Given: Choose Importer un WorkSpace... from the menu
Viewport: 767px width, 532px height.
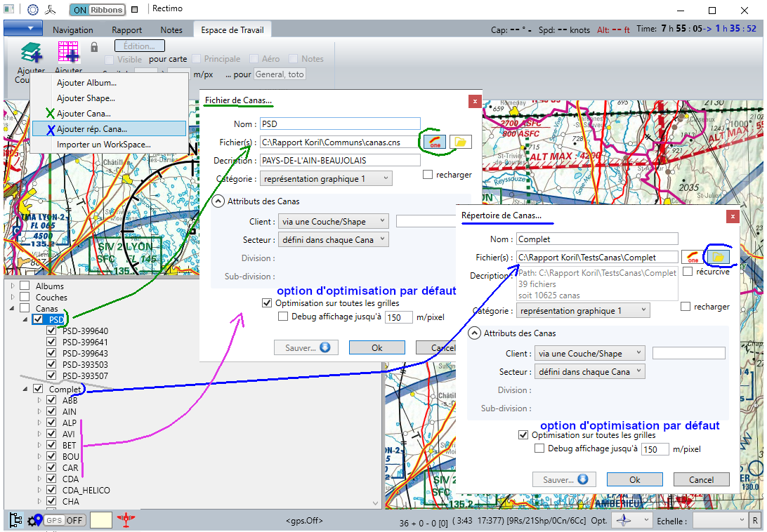Looking at the screenshot, I should point(109,145).
